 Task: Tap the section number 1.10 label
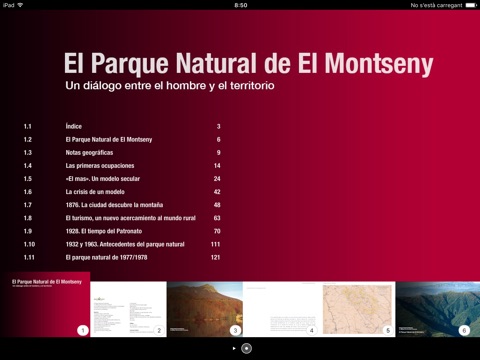29,244
